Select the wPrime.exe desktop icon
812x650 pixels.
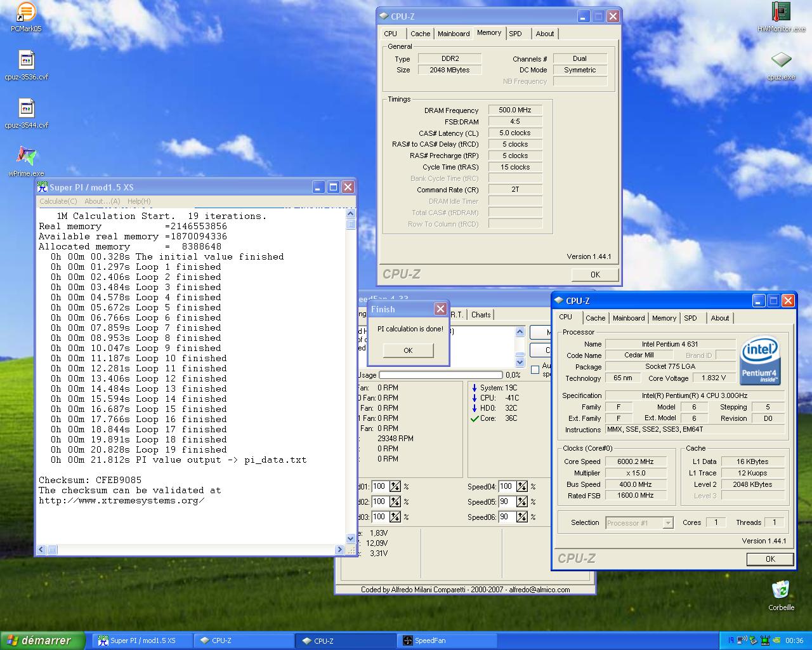pyautogui.click(x=26, y=162)
